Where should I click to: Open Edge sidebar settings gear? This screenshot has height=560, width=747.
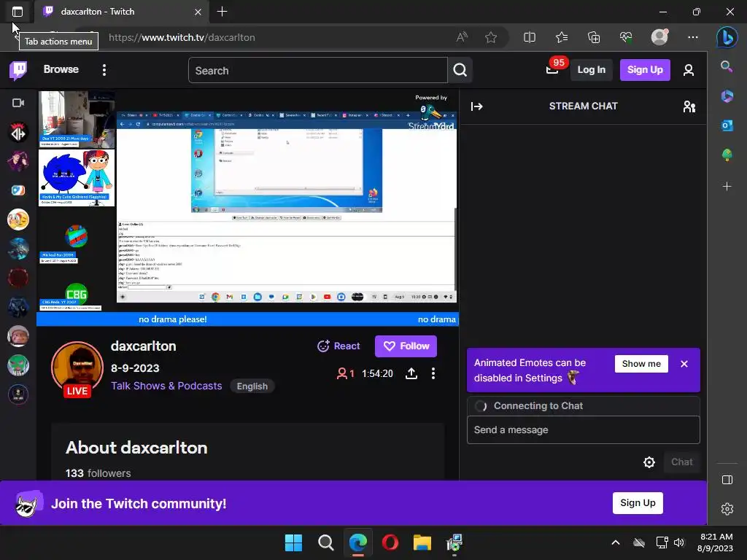(x=727, y=509)
